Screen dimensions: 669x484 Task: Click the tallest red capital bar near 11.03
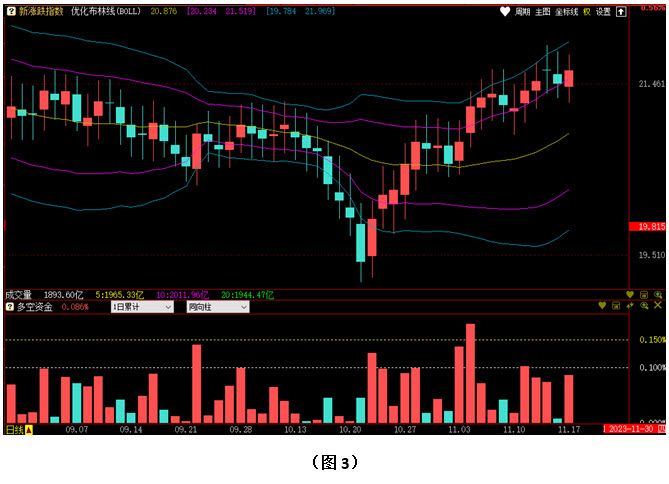470,373
